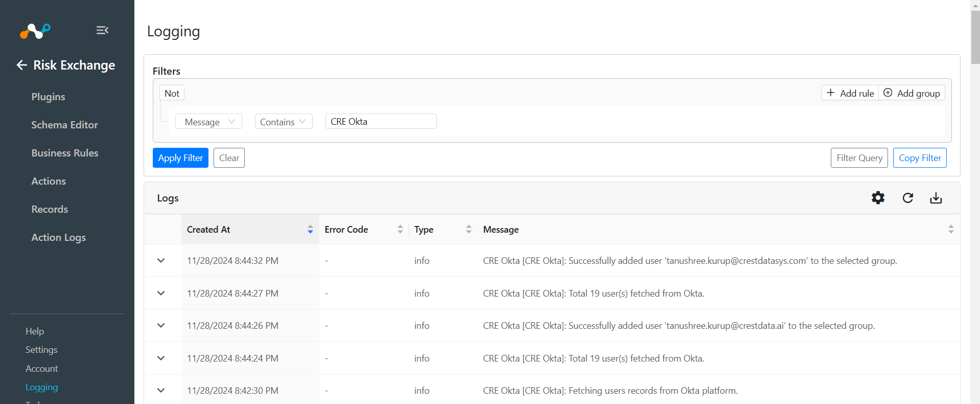Open Business Rules in the sidebar
This screenshot has height=404, width=980.
click(65, 153)
